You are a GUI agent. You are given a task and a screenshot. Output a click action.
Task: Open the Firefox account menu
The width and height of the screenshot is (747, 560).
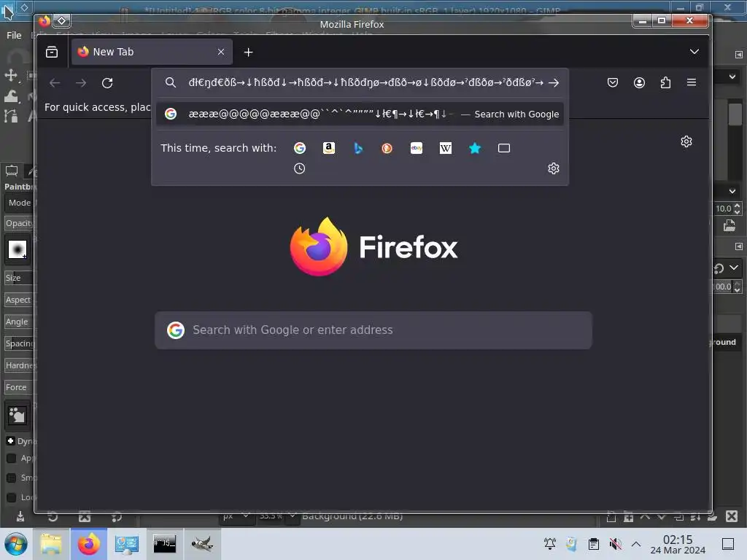click(x=639, y=82)
